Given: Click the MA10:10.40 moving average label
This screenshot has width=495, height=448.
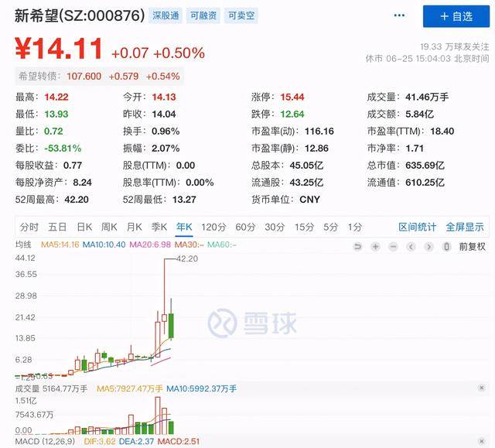Looking at the screenshot, I should (x=104, y=245).
